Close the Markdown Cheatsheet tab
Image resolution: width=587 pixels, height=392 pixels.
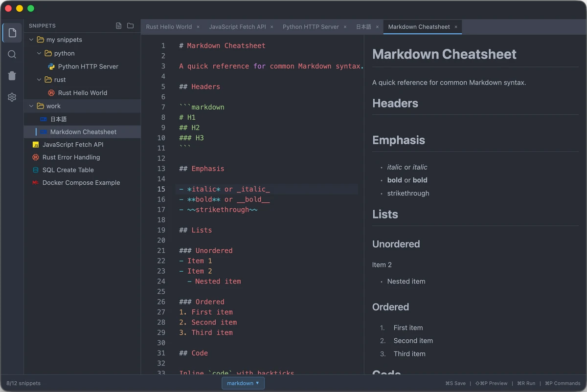456,27
